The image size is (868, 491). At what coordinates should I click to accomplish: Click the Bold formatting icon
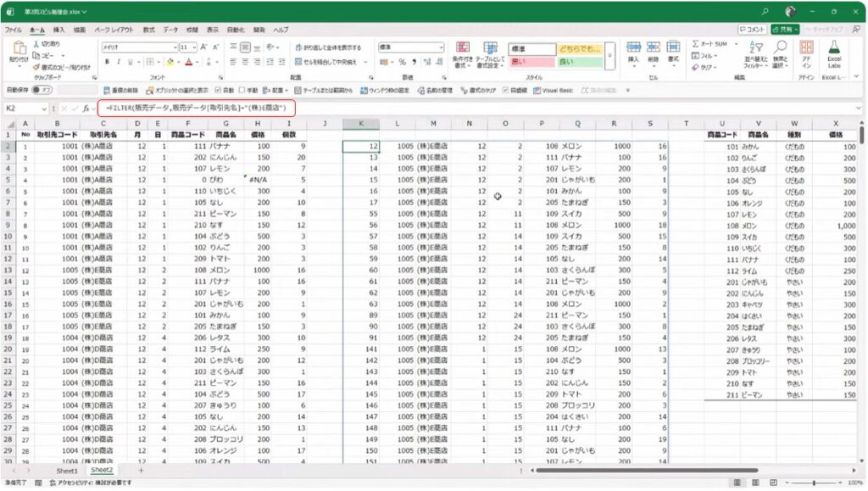click(107, 62)
